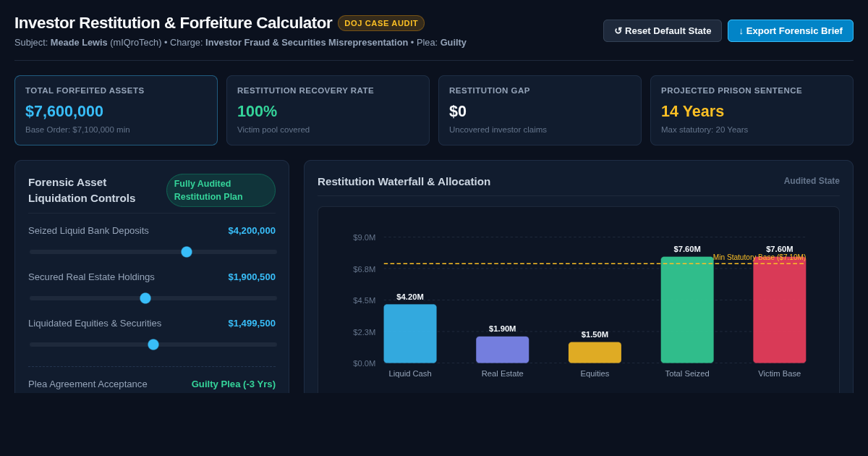Click the Victim pool covered text
Screen dimensions: 868x456
click(x=273, y=130)
